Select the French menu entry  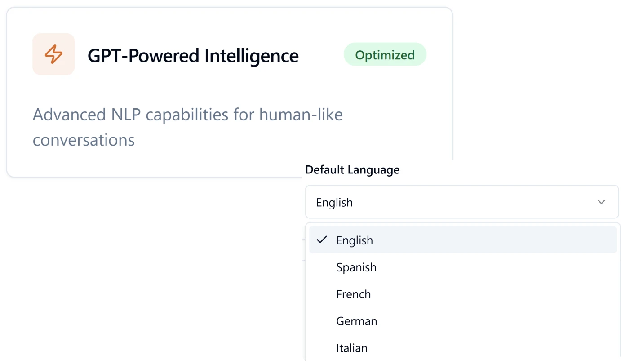coord(354,294)
